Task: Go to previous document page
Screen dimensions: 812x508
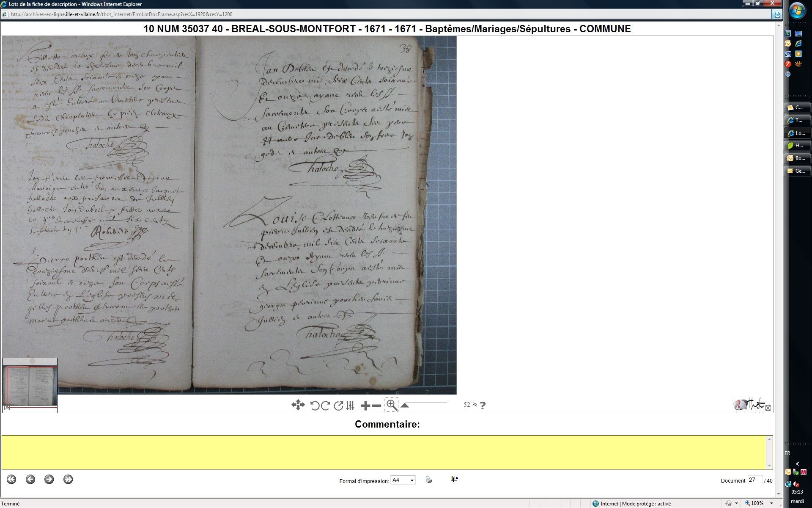Action: coord(30,479)
